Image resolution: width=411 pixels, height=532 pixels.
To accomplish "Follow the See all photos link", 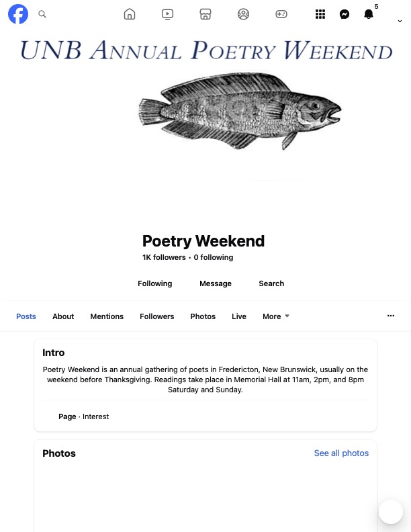I will tap(341, 453).
